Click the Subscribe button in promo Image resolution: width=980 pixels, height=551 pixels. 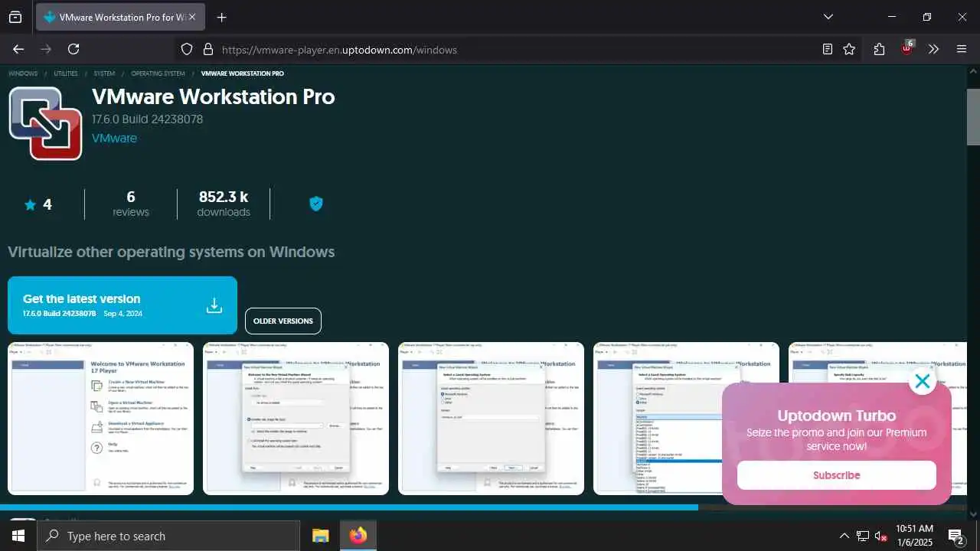[836, 475]
